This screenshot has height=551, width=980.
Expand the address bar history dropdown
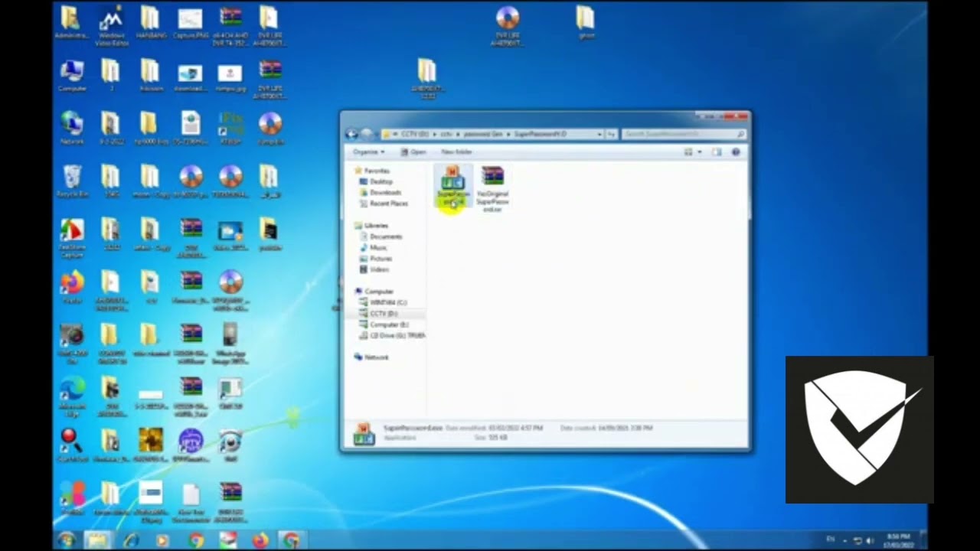pyautogui.click(x=598, y=134)
